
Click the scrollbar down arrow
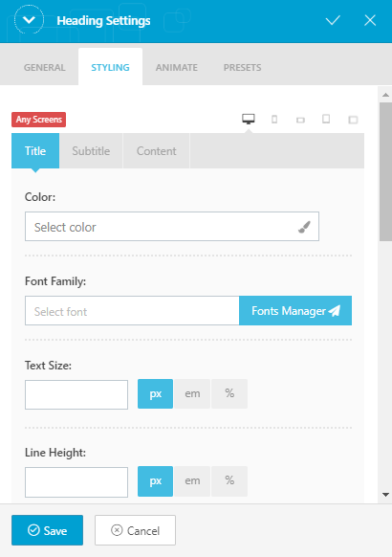pos(385,495)
